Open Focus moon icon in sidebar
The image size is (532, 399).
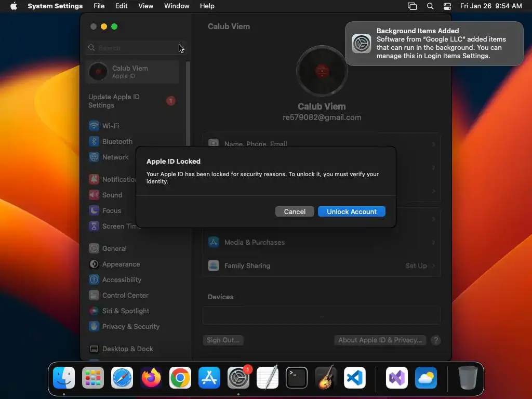tap(94, 210)
